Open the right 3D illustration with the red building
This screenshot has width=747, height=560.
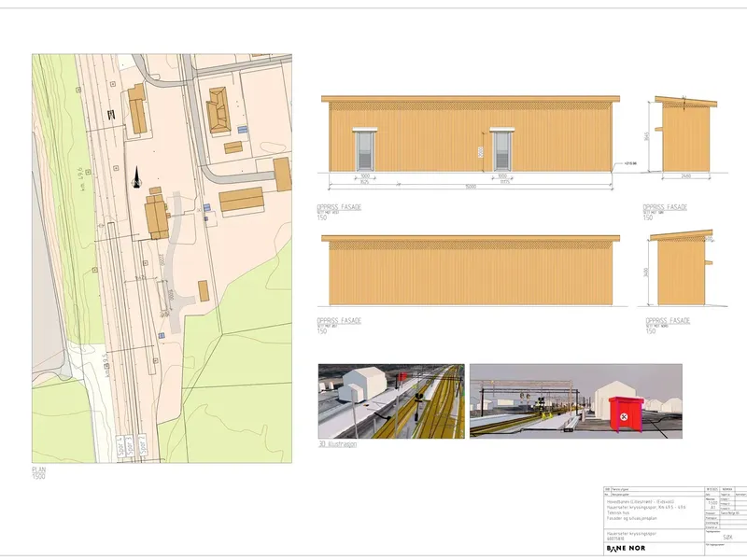(x=576, y=401)
